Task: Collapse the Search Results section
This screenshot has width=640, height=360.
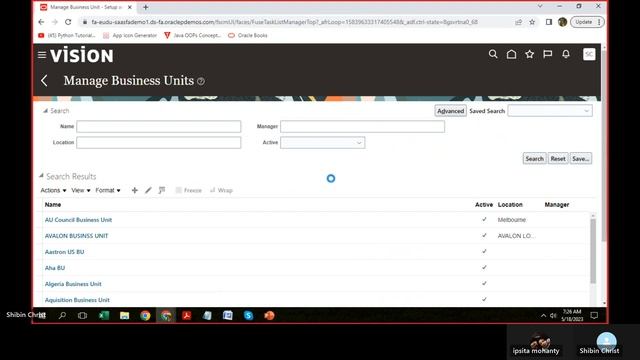Action: [x=41, y=176]
